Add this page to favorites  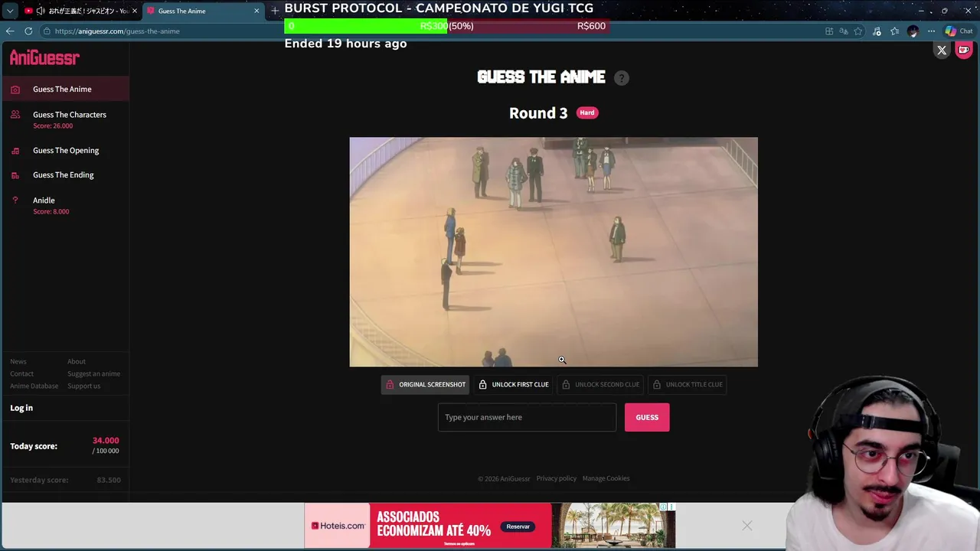point(858,31)
